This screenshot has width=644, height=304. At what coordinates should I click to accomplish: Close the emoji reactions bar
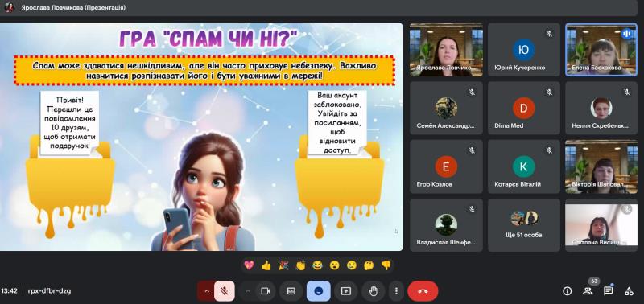tap(318, 291)
